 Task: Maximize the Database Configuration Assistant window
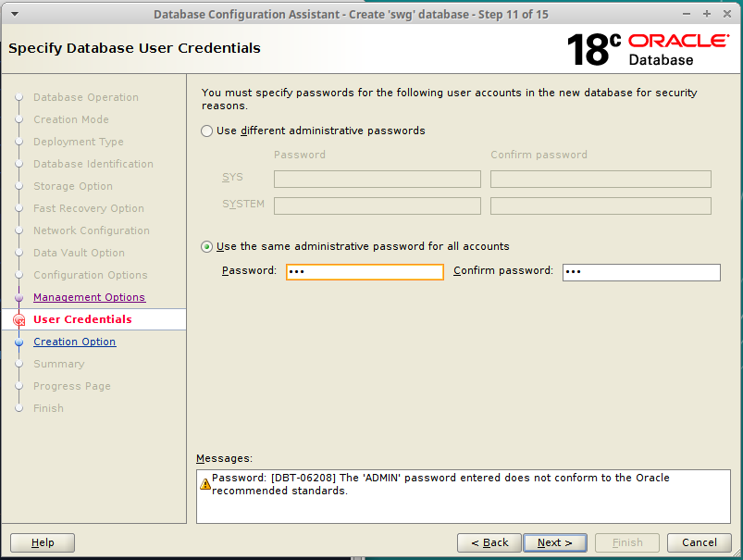click(x=707, y=14)
